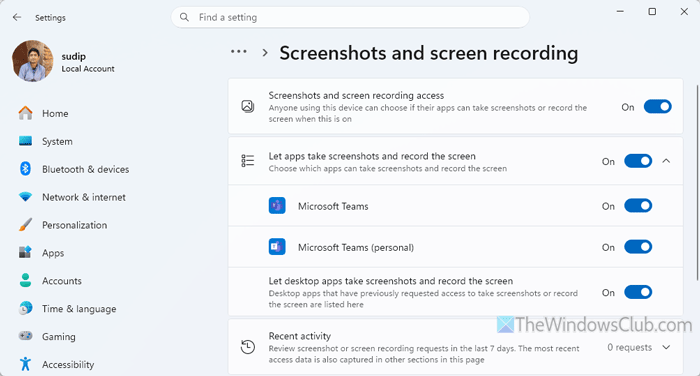Click the 0 requests text
The image size is (700, 376).
(x=629, y=347)
